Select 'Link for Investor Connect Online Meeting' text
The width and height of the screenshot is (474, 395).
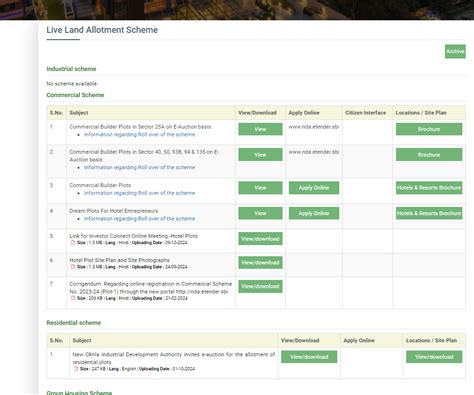click(133, 236)
